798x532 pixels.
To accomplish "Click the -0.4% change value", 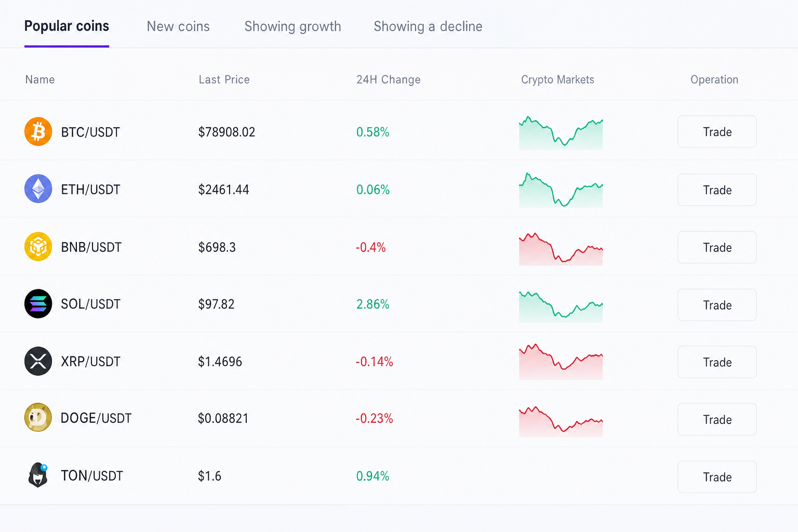I will pos(370,247).
